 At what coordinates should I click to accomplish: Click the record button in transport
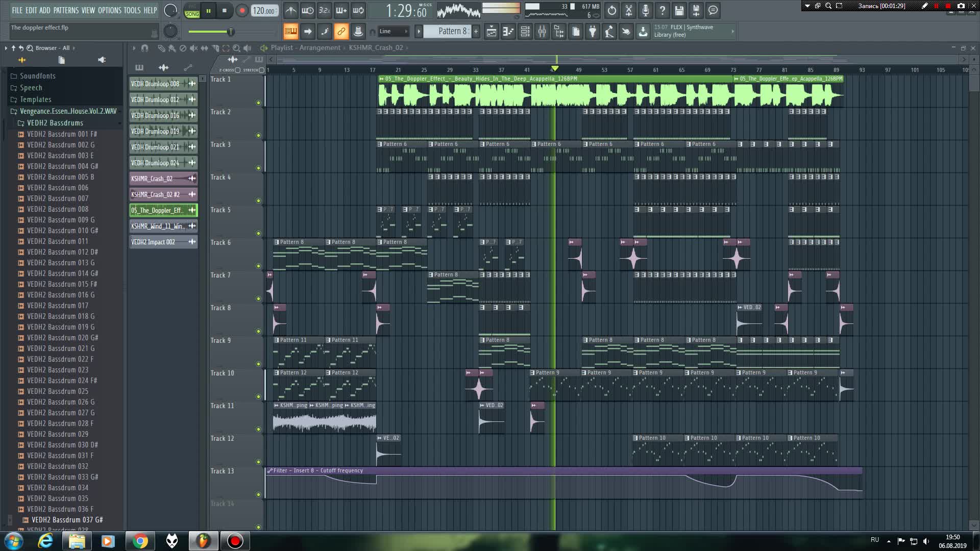(x=242, y=10)
